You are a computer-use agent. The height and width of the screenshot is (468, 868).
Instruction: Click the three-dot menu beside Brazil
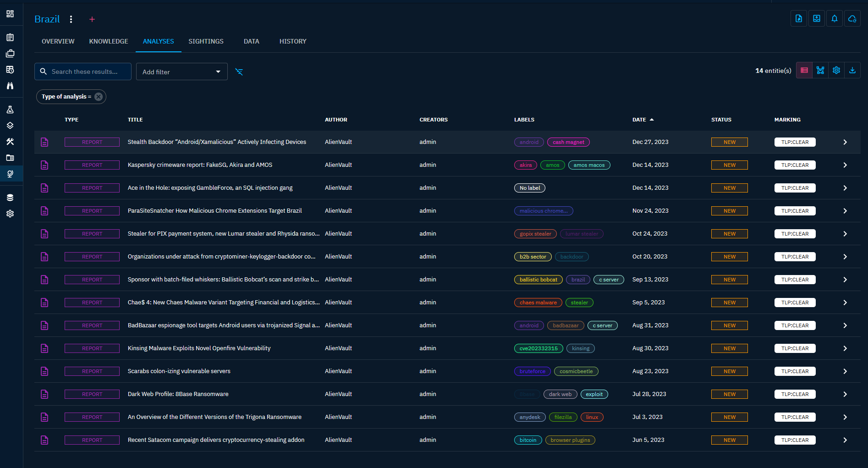[71, 19]
